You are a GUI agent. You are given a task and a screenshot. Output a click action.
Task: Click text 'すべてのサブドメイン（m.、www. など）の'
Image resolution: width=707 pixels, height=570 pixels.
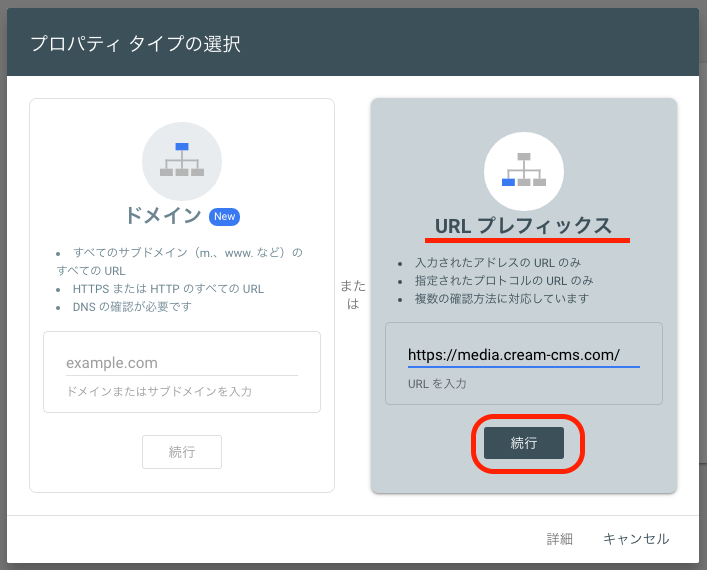(x=188, y=253)
